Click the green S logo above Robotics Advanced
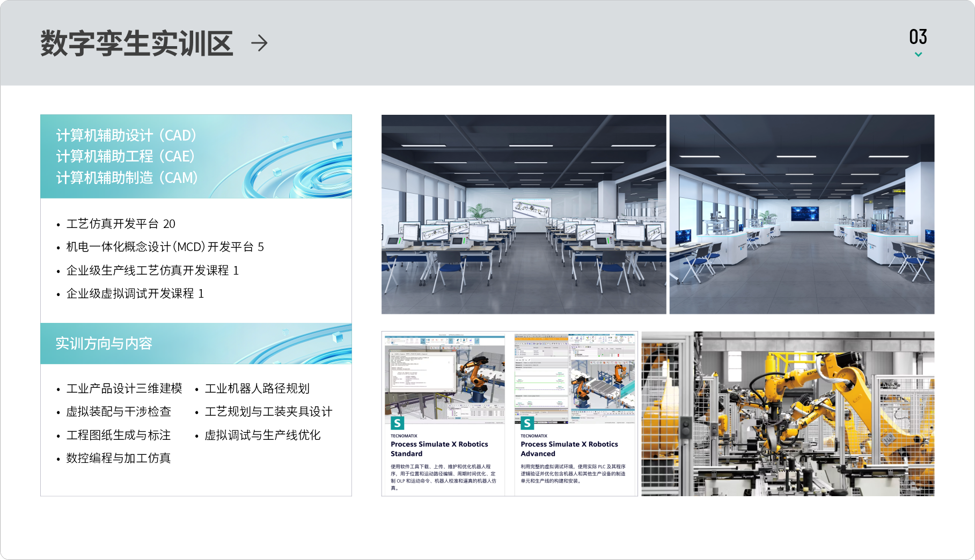Viewport: 975px width, 560px height. point(527,423)
